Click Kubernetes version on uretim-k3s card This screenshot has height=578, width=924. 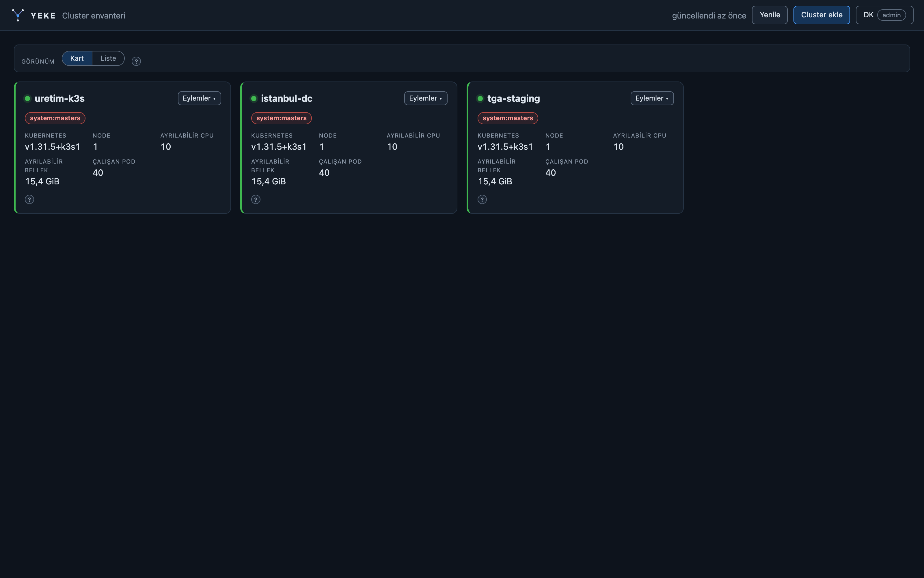53,147
